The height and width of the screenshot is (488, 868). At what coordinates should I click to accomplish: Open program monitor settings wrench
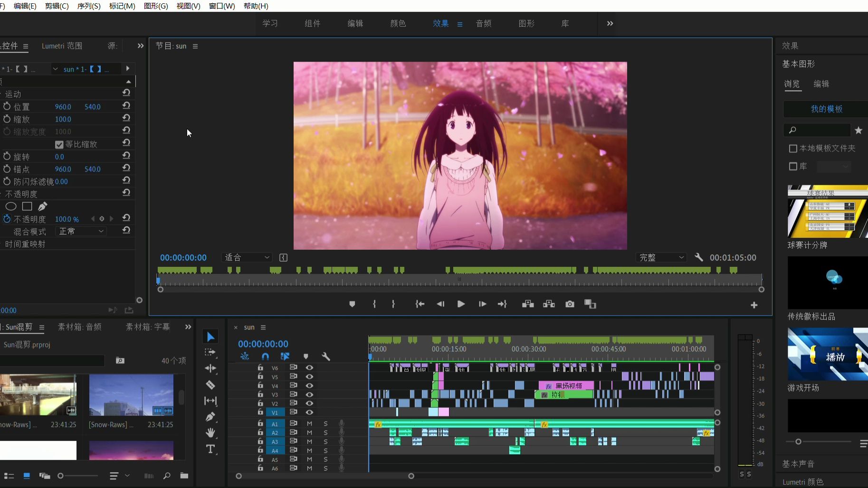[x=698, y=257]
